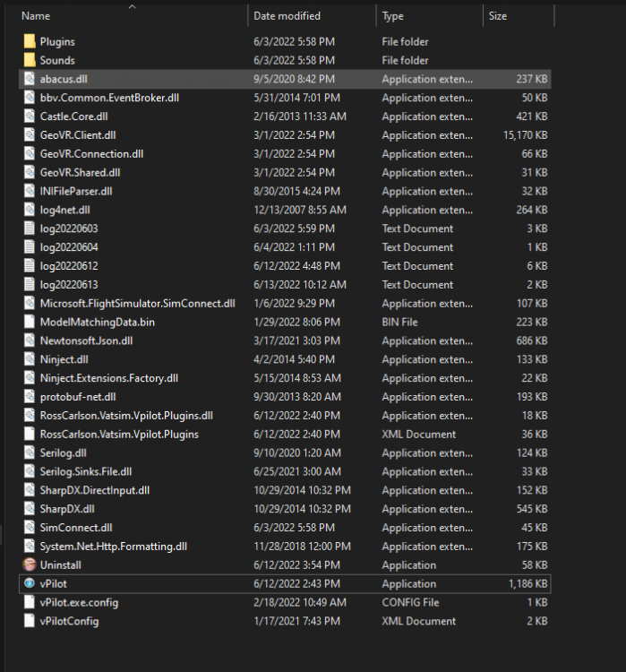Image resolution: width=626 pixels, height=672 pixels.
Task: Click the log20220612 text document icon
Action: coord(30,266)
